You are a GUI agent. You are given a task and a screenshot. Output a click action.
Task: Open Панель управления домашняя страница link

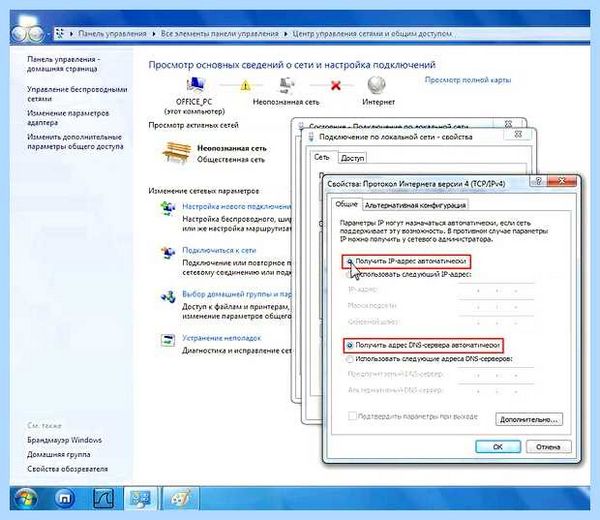64,64
